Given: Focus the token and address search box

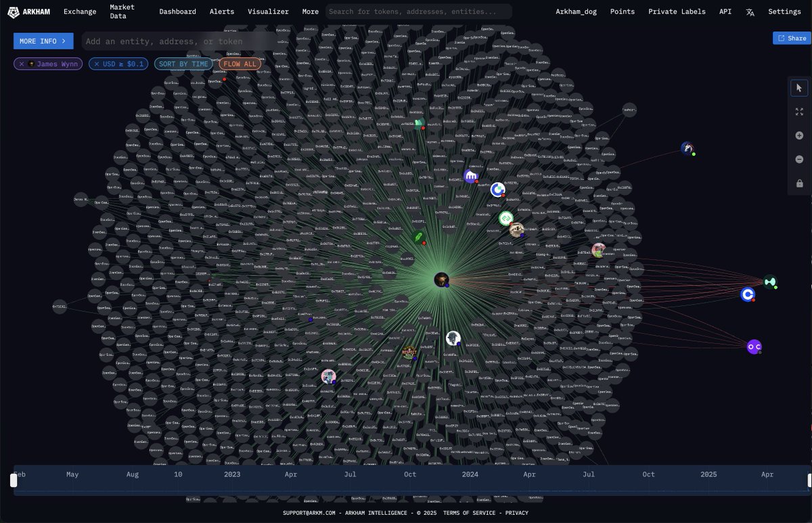Looking at the screenshot, I should pyautogui.click(x=419, y=12).
